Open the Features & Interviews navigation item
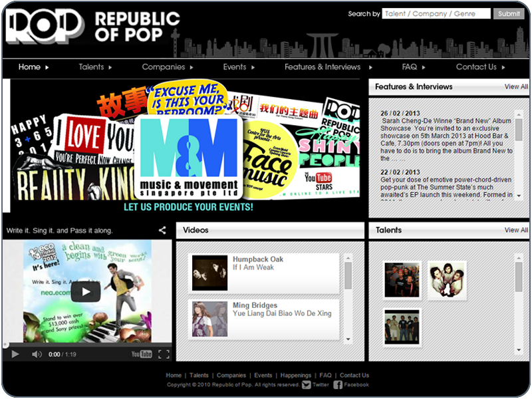Image resolution: width=532 pixels, height=399 pixels. point(323,67)
